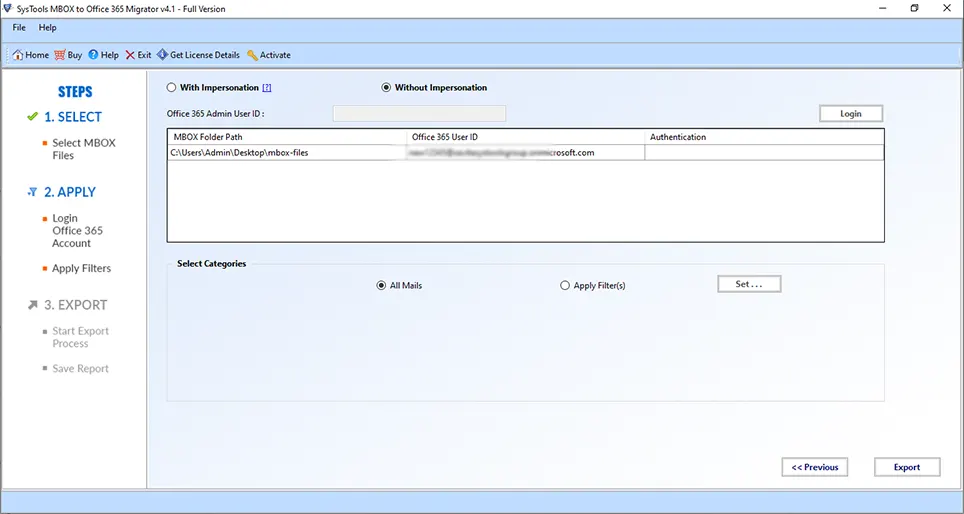Click the blurred onmicrosoft.com user ID cell
Screen dimensions: 964x514
(526, 152)
